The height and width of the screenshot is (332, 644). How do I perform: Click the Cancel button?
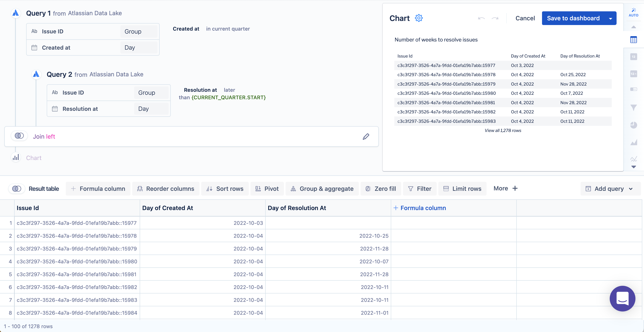tap(525, 18)
